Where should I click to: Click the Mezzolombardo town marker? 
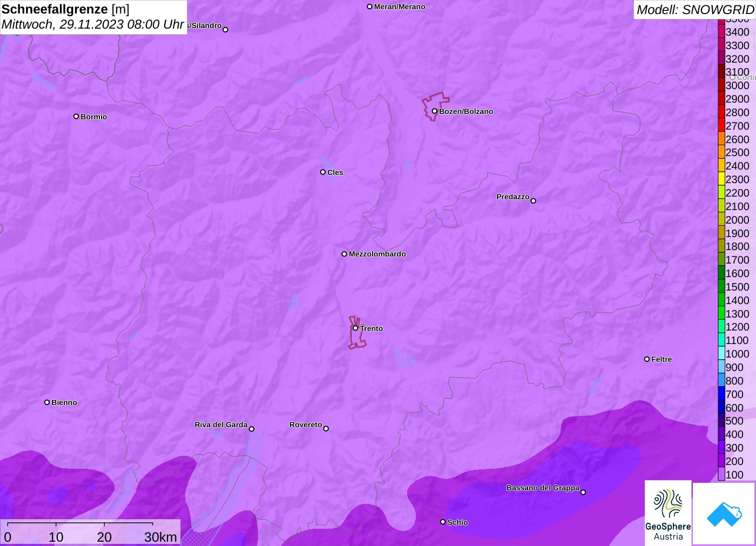(345, 254)
